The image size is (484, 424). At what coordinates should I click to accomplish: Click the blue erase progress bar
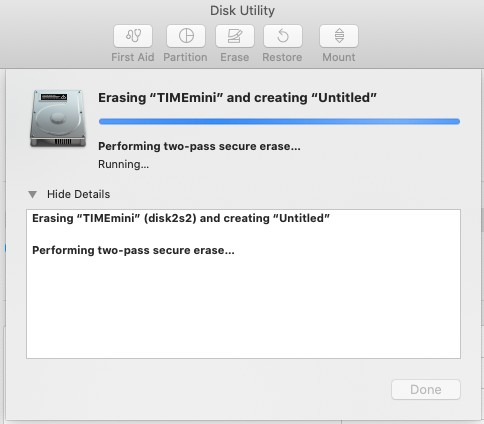[x=279, y=121]
